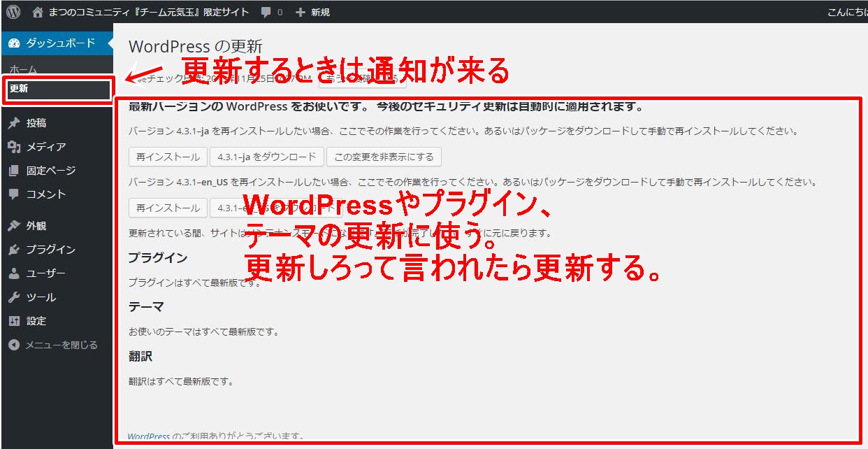Click 再インストール for version 4.3.1-ja
868x449 pixels.
pos(168,157)
